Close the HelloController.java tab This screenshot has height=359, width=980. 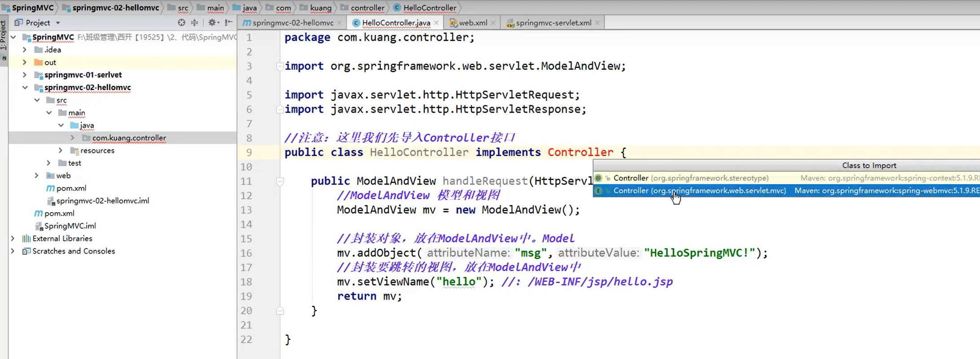(x=436, y=23)
